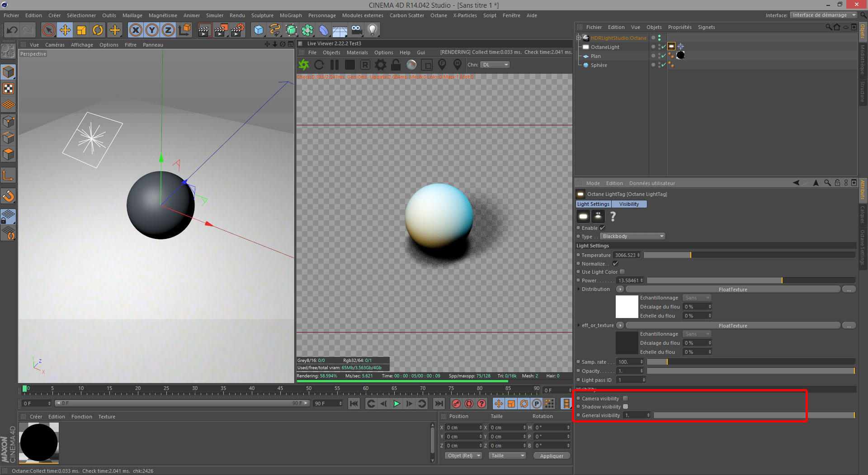Viewport: 868px width, 475px height.
Task: Open the Chn channel dropdown showing DL
Action: 495,65
